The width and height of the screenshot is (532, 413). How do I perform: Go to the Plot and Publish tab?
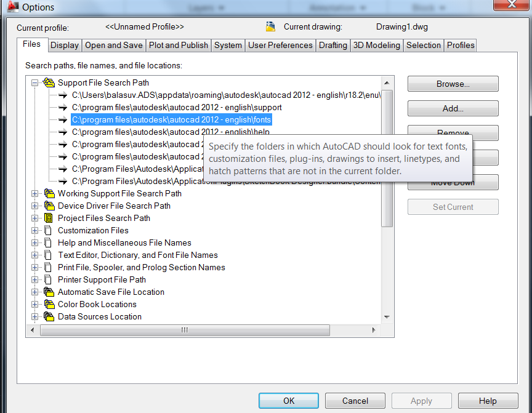tap(179, 46)
